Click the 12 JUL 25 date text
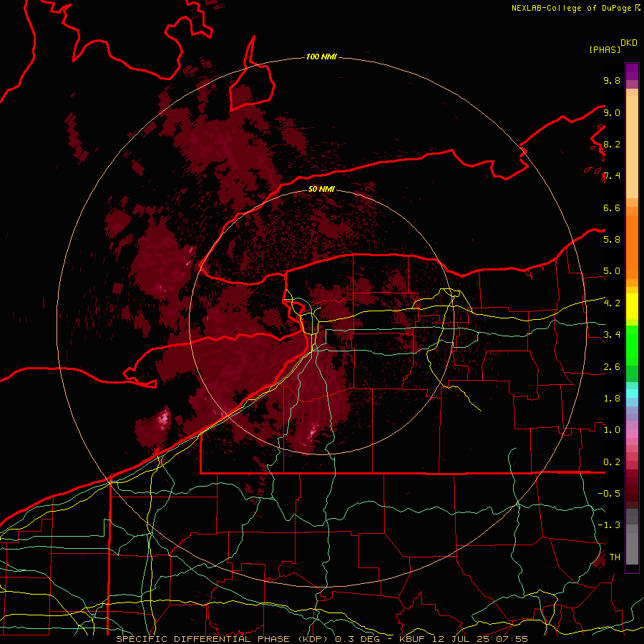644x644 pixels. (459, 639)
